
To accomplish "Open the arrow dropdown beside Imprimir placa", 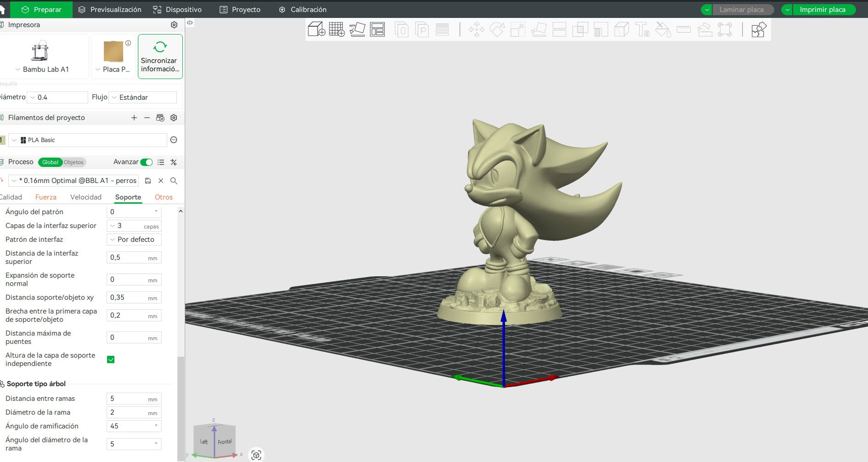I will point(787,10).
